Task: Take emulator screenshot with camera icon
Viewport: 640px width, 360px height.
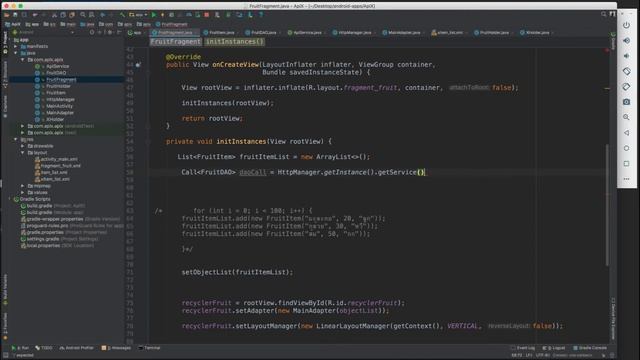Action: pyautogui.click(x=626, y=102)
